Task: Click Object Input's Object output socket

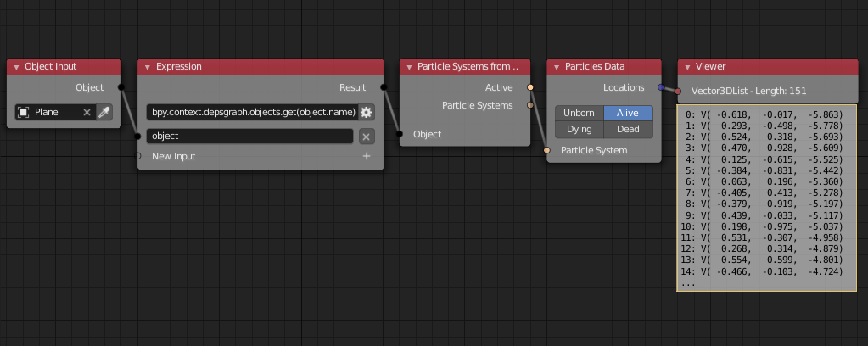Action: coord(121,86)
